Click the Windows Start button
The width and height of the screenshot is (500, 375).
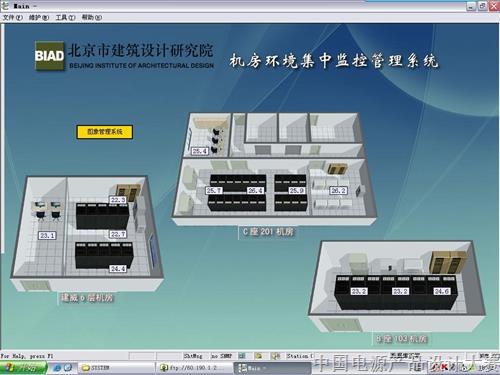23,368
